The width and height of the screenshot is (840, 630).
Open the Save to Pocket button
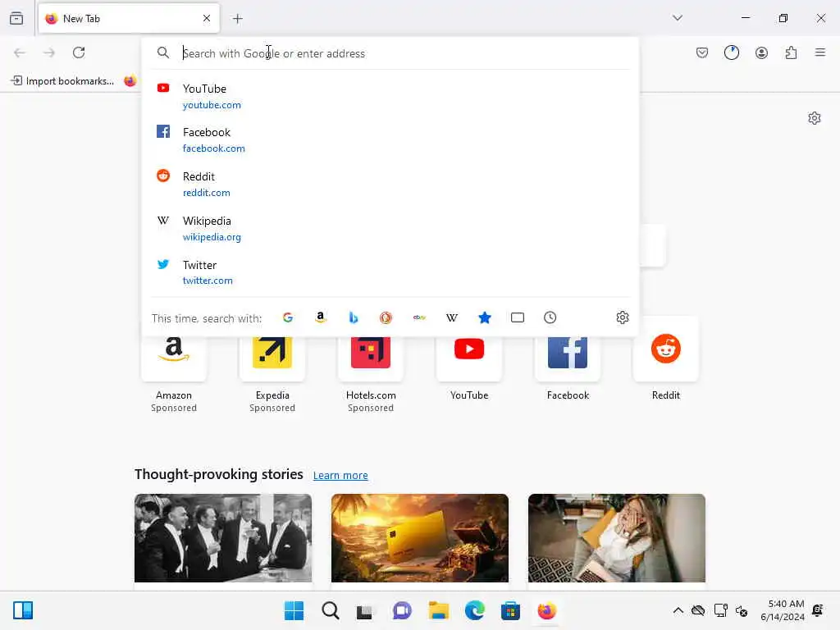click(x=702, y=52)
